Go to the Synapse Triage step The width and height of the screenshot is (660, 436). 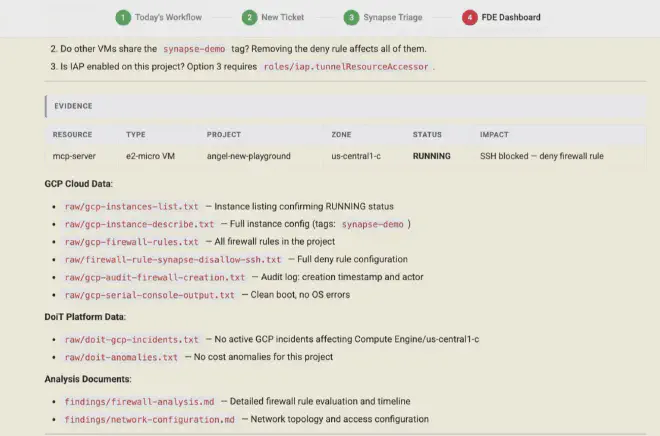[x=393, y=17]
